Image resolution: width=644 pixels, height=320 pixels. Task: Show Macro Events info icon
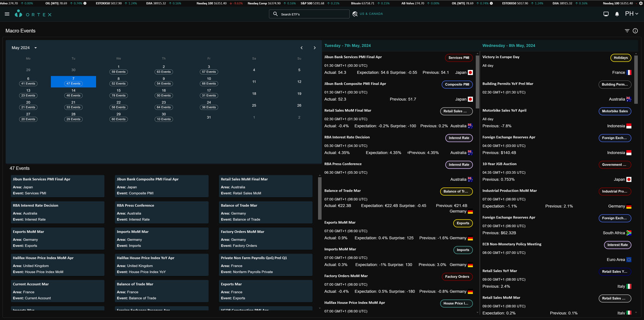click(x=635, y=31)
